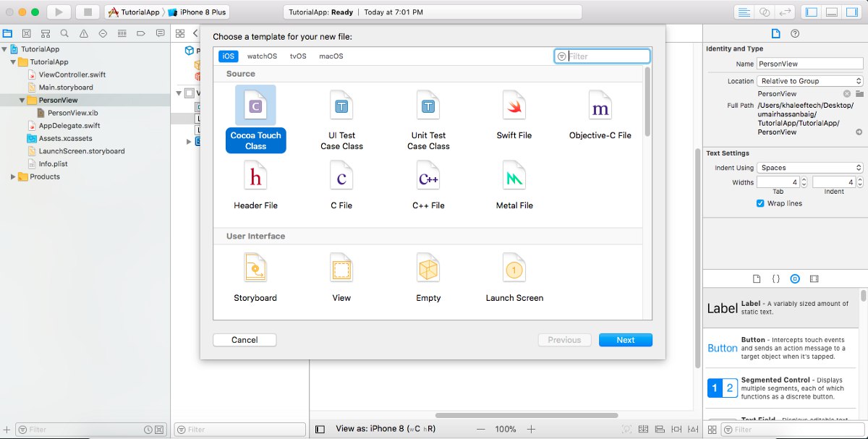Pick the C File template
Image resolution: width=868 pixels, height=439 pixels.
coord(341,186)
